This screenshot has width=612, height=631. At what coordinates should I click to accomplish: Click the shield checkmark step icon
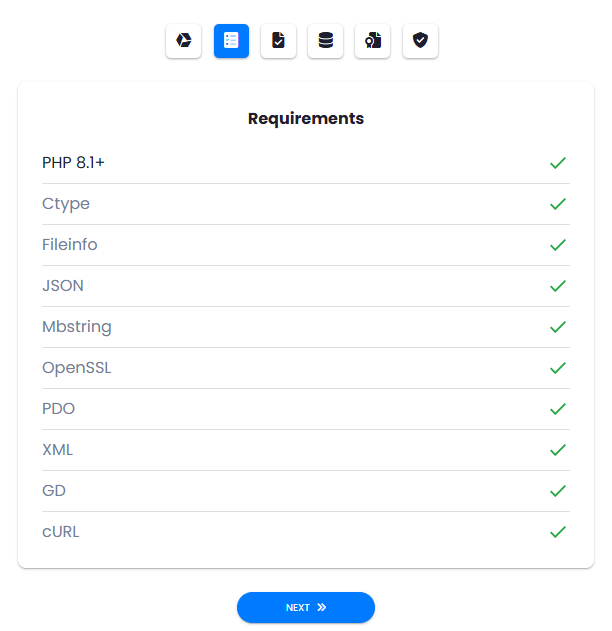point(420,41)
